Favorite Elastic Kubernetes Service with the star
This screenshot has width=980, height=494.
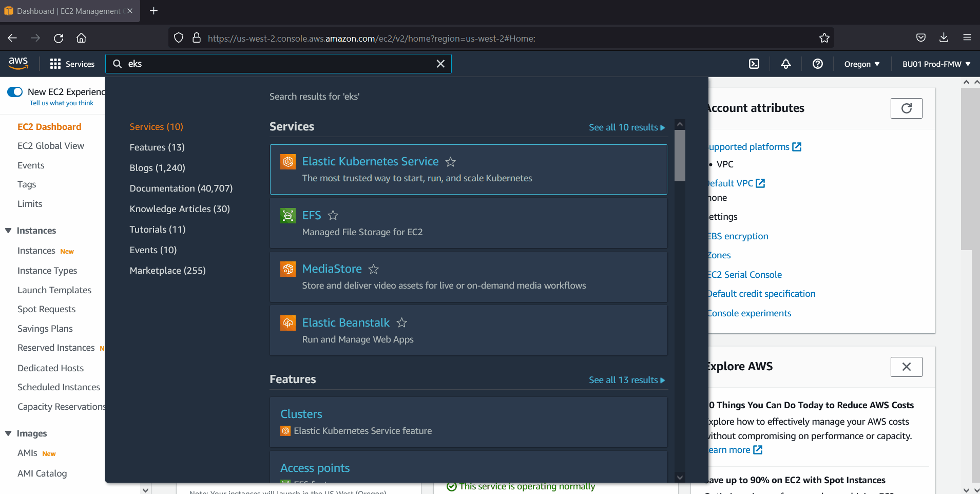pos(450,162)
